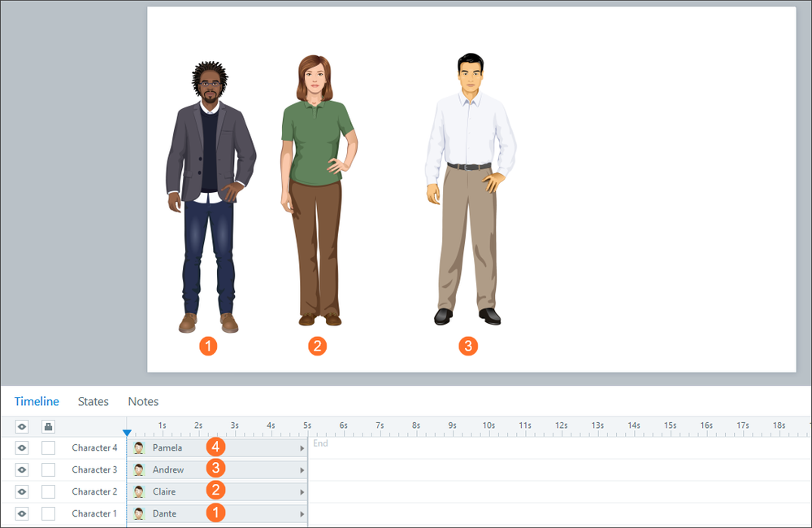The width and height of the screenshot is (812, 528).
Task: Toggle the Character 1 eye icon
Action: coord(22,513)
